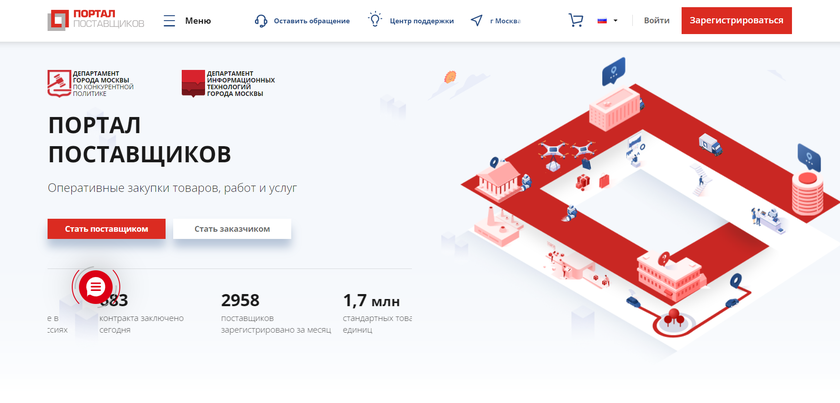Open the red floating chat widget
Viewport: 840px width, 403px height.
click(95, 287)
